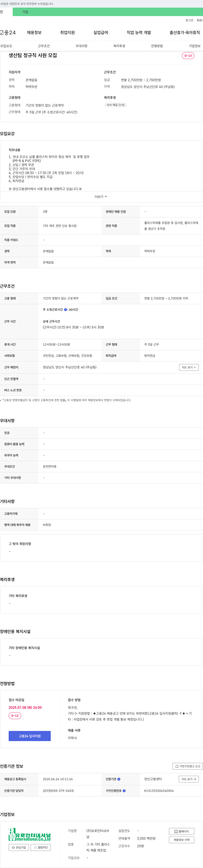The height and width of the screenshot is (868, 203).
Task: Click the 운전면허증 value in 우대조건
Action: pyautogui.click(x=49, y=466)
